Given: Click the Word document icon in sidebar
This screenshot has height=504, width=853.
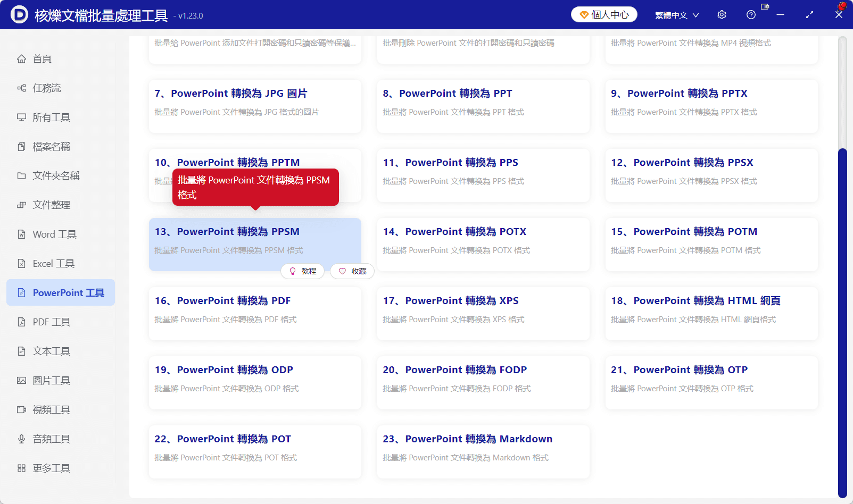Looking at the screenshot, I should coord(21,234).
